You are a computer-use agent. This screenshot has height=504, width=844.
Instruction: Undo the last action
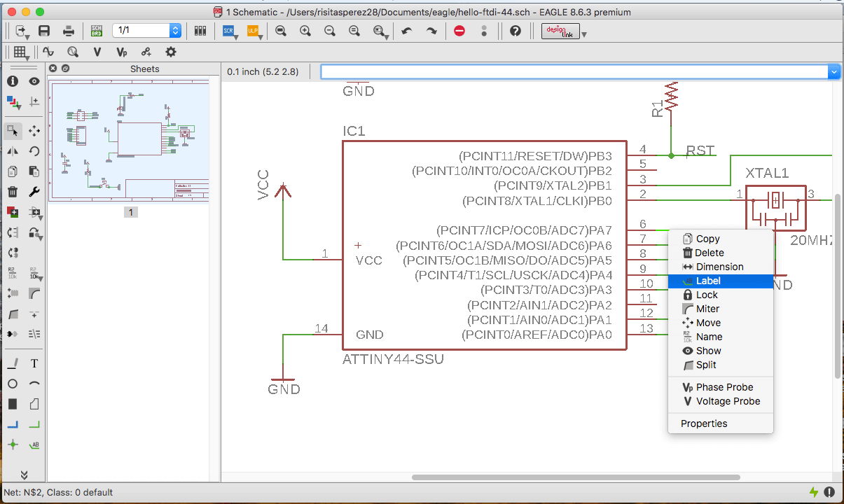tap(407, 31)
